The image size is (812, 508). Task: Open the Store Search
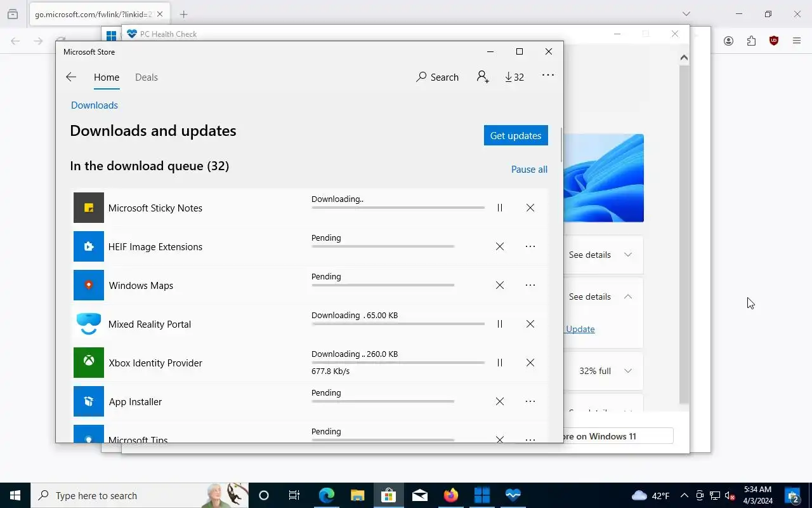(x=437, y=77)
